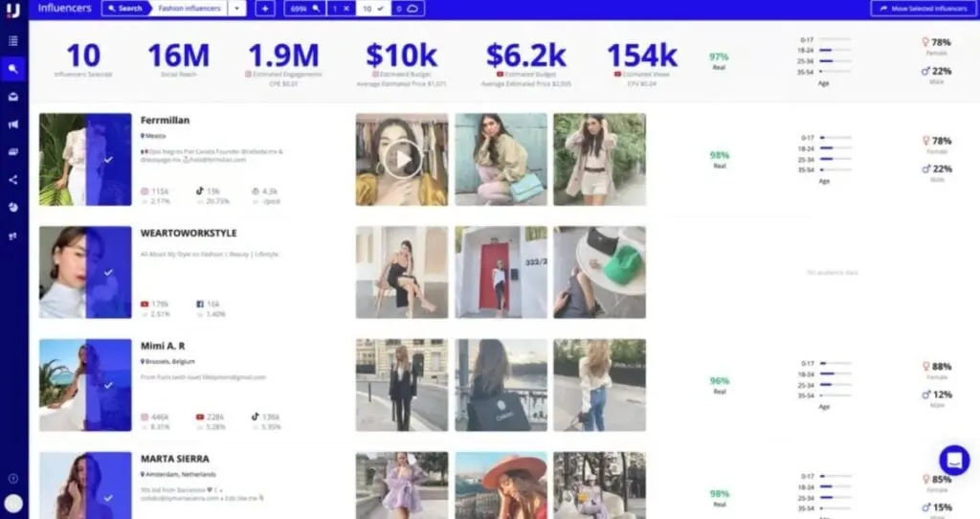Click Ferrmillan's Mexico location label
The image size is (980, 519).
(x=154, y=136)
